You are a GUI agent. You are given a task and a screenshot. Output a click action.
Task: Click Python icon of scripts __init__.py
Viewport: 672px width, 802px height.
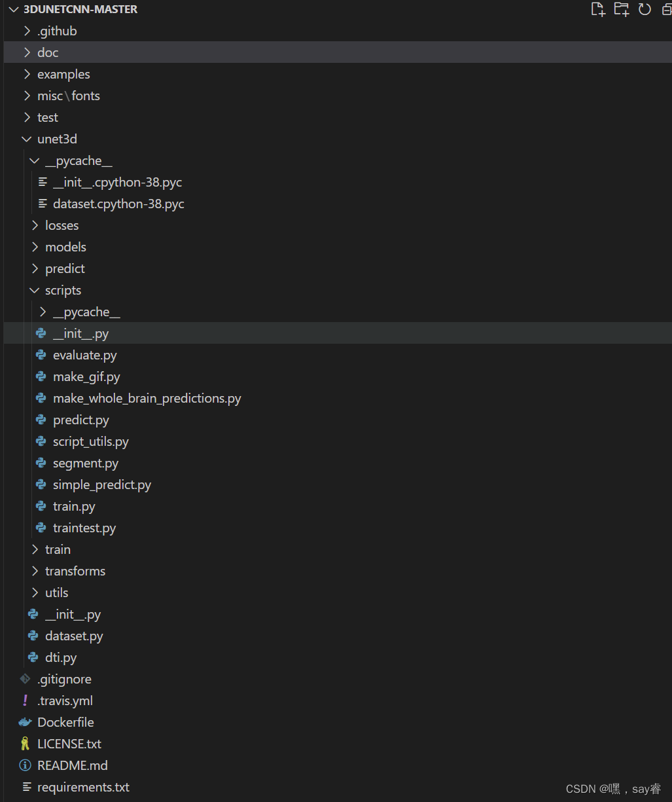(41, 333)
